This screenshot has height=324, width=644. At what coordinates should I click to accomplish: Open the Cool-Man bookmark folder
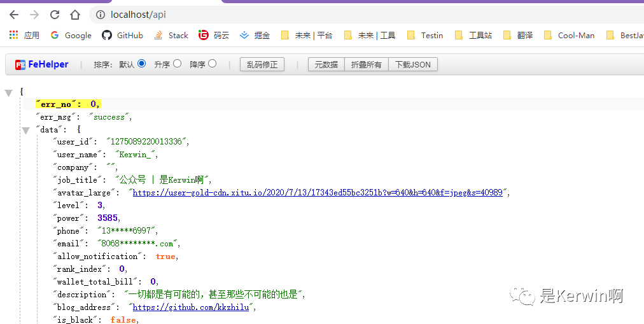coord(569,35)
